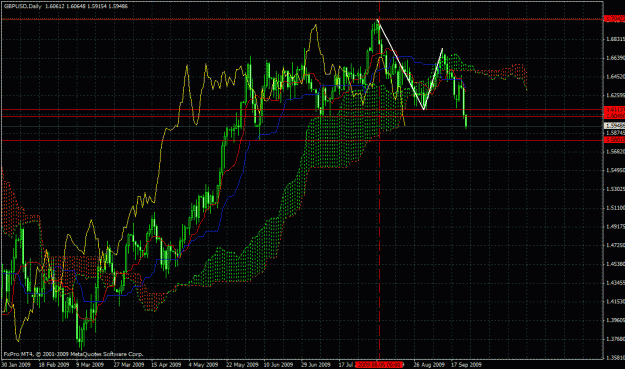The height and width of the screenshot is (369, 625).
Task: Select the 22 May 2009 date label
Action: tap(241, 364)
